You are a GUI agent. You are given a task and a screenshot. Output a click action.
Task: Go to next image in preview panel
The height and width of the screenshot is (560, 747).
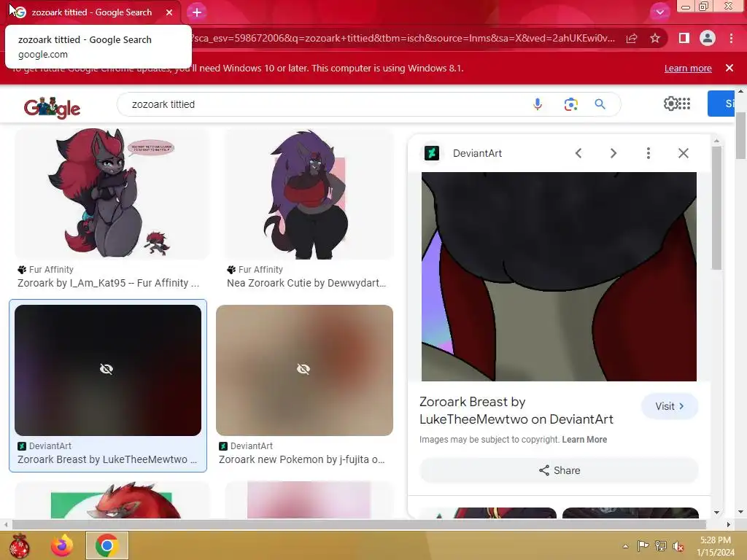614,153
